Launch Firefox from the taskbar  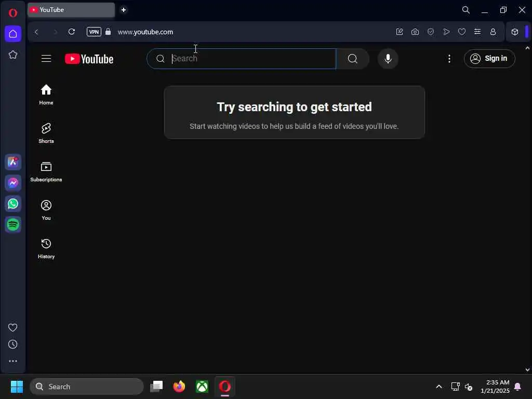[179, 387]
